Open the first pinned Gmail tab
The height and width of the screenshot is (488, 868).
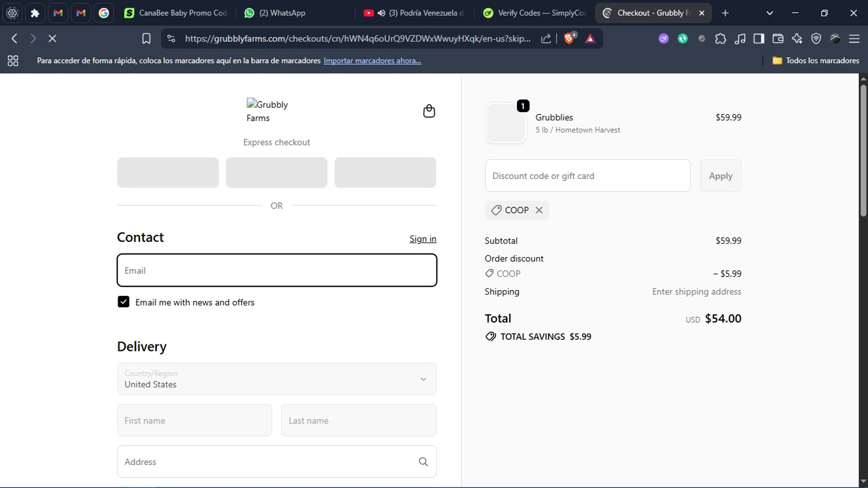(x=58, y=13)
